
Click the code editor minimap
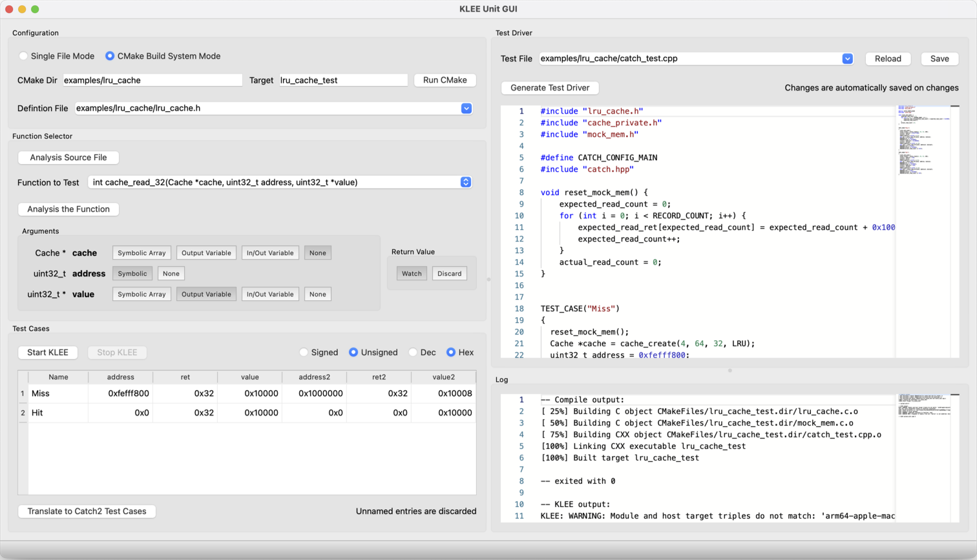[922, 231]
